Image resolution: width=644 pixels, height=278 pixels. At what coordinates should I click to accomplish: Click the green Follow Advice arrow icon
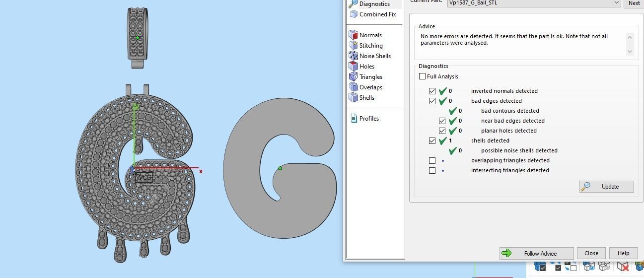pos(506,253)
